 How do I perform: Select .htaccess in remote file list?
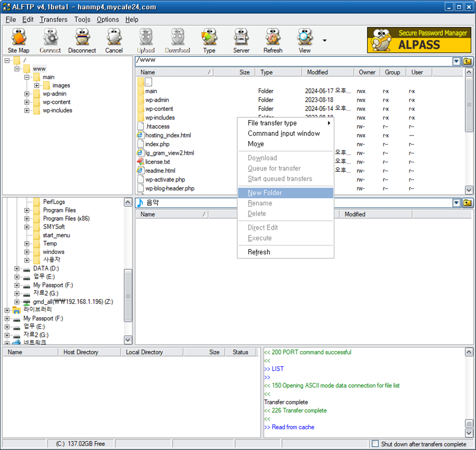(157, 126)
